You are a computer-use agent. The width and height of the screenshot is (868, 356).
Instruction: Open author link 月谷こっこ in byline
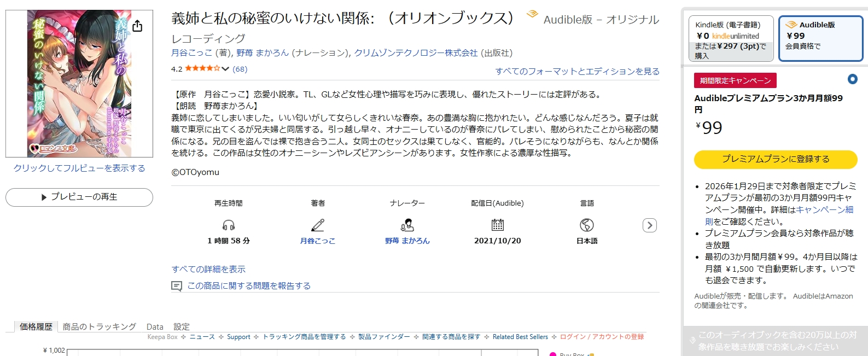tap(191, 53)
